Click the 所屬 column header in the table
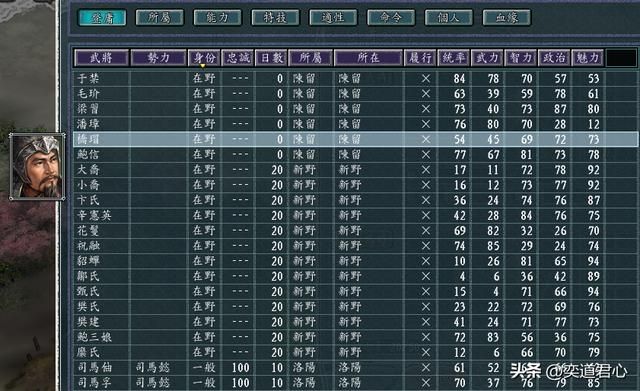The height and width of the screenshot is (391, 640). 311,58
